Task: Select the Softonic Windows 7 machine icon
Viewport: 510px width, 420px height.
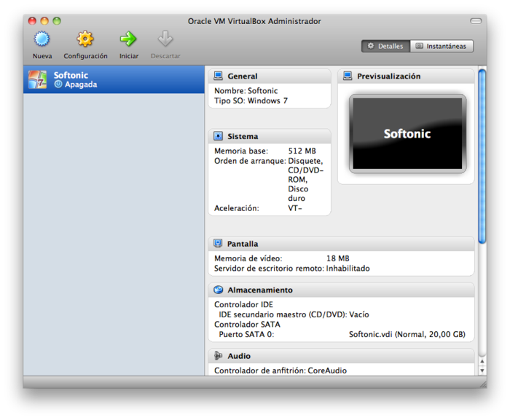Action: (37, 79)
